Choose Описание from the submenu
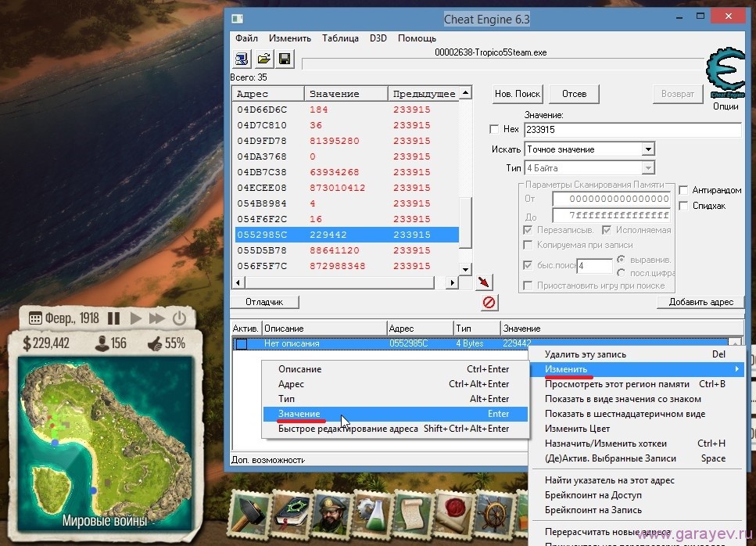 point(396,369)
